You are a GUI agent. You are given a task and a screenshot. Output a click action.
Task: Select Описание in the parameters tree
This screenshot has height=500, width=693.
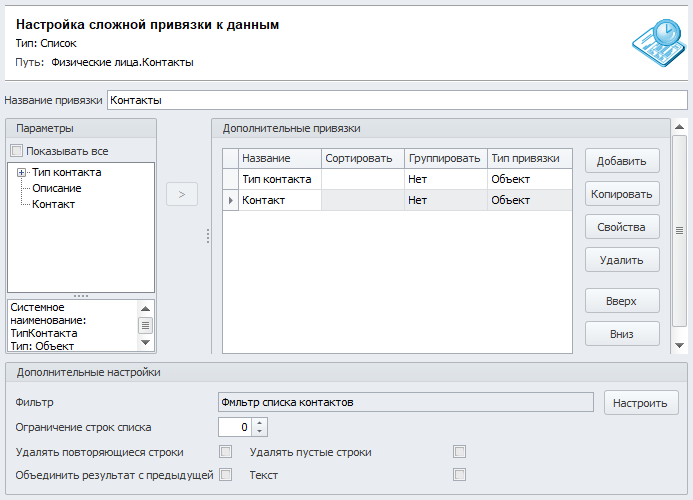pyautogui.click(x=57, y=188)
